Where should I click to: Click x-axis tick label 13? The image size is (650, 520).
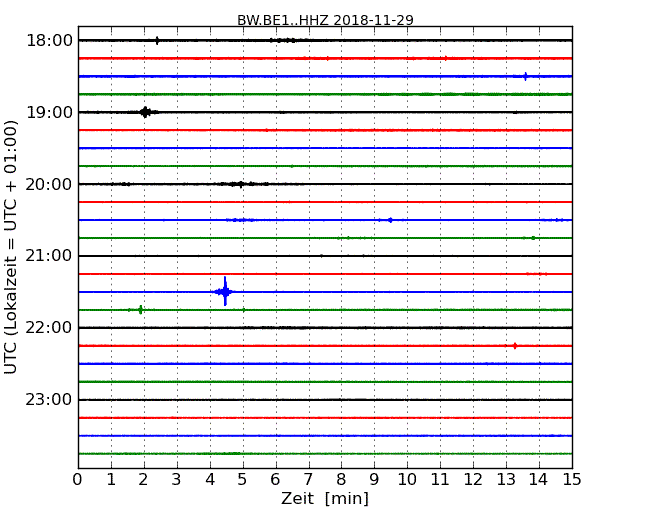[x=506, y=480]
